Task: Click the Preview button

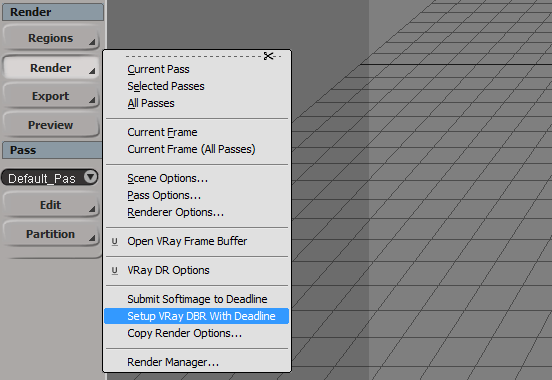Action: pyautogui.click(x=51, y=125)
